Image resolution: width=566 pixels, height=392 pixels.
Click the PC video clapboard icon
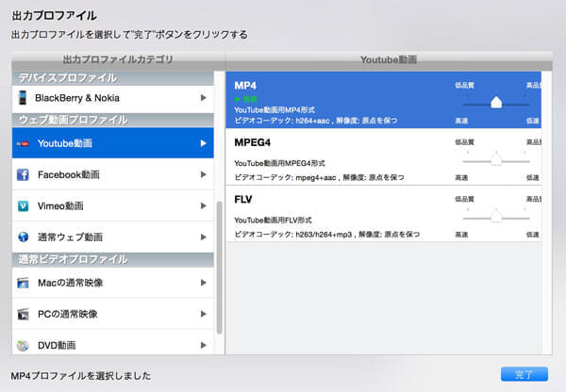(23, 314)
